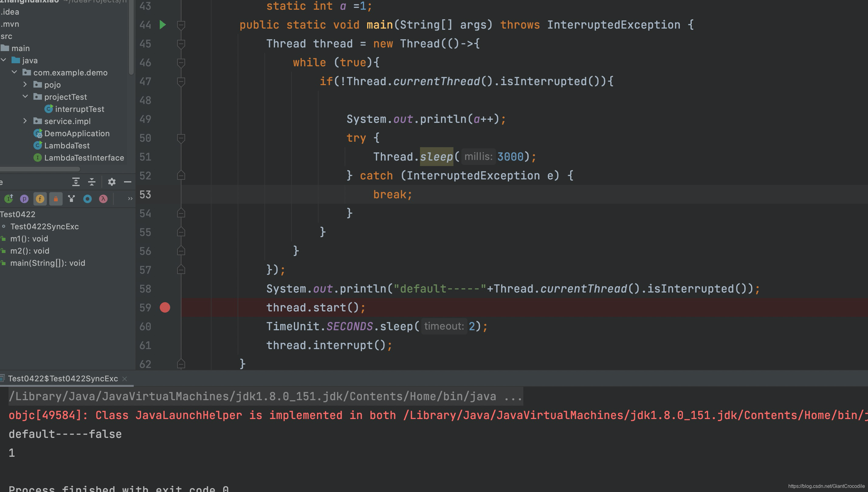The height and width of the screenshot is (492, 868).
Task: Close the Test0422$Test0422SyncExc run tab
Action: click(x=125, y=379)
